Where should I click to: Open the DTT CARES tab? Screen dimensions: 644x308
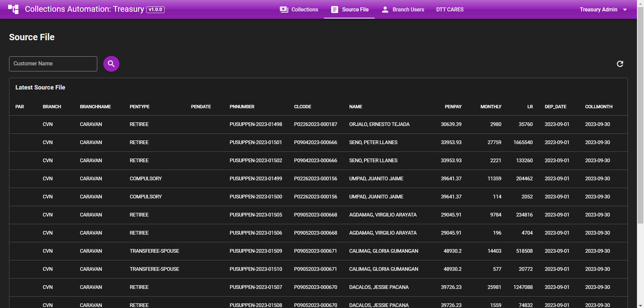[x=450, y=9]
